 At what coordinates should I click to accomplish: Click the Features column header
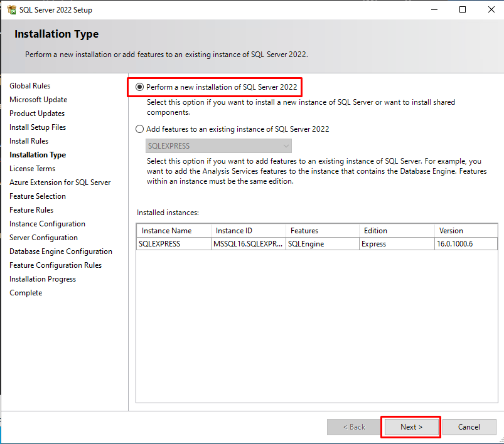(321, 231)
